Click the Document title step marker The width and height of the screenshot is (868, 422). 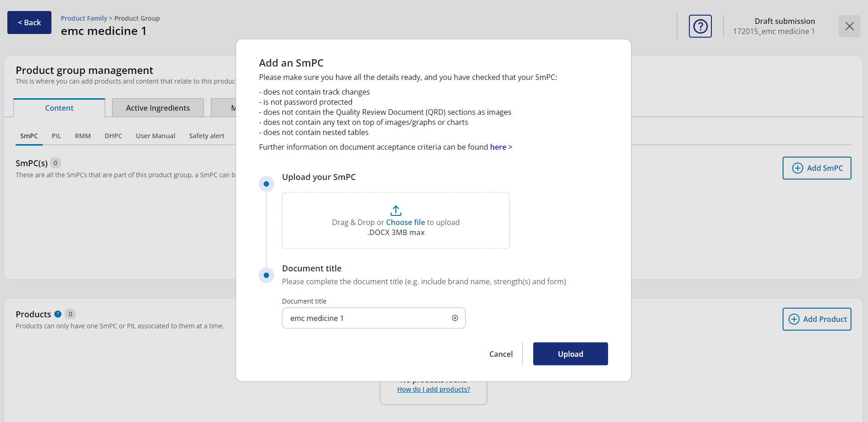pyautogui.click(x=266, y=276)
